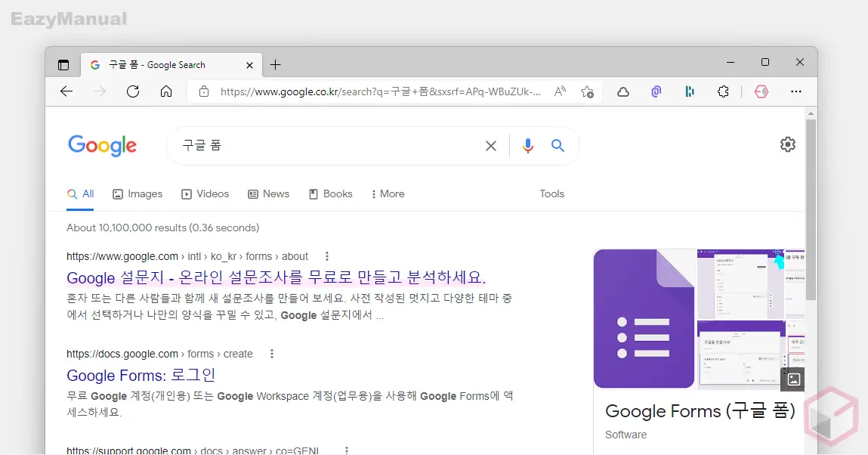868x455 pixels.
Task: Click the scrollbar up arrow
Action: 811,113
